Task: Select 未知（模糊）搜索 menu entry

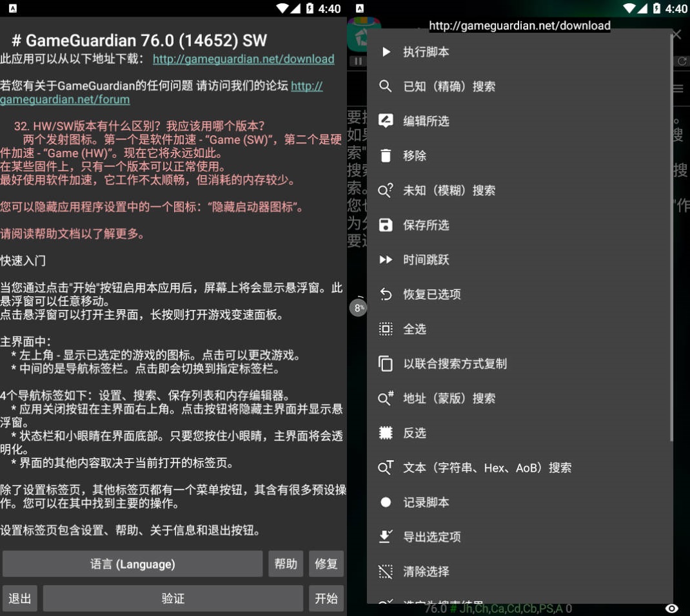Action: point(519,190)
